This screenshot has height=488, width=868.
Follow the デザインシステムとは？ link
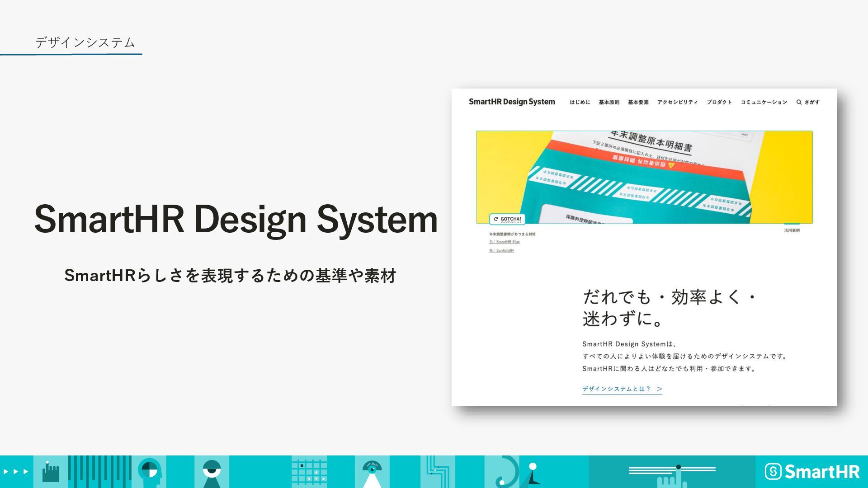(622, 389)
